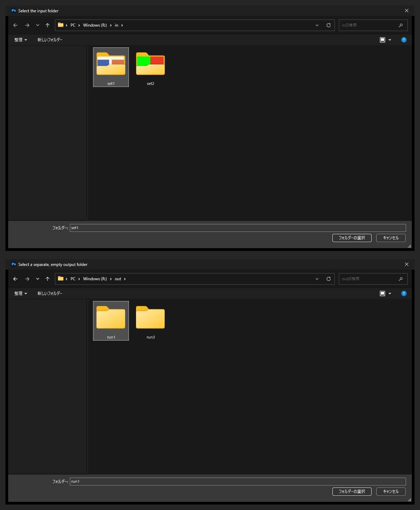This screenshot has width=420, height=510.
Task: Go back in input folder dialog
Action: 15,25
